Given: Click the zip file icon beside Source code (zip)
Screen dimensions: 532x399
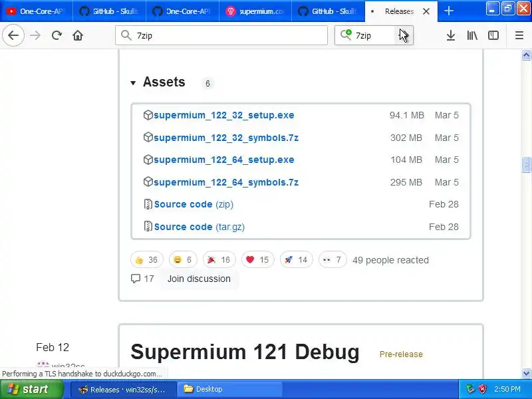Looking at the screenshot, I should 148,204.
